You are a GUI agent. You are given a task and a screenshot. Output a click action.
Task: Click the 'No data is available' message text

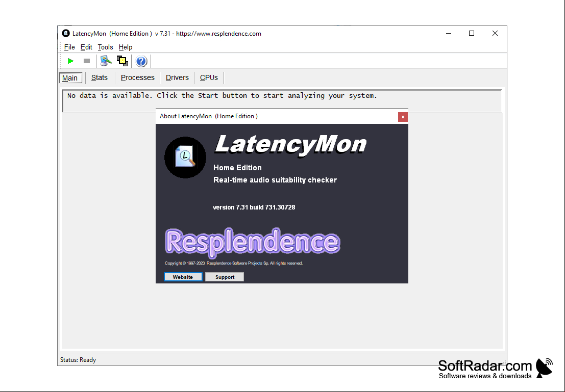click(x=222, y=96)
